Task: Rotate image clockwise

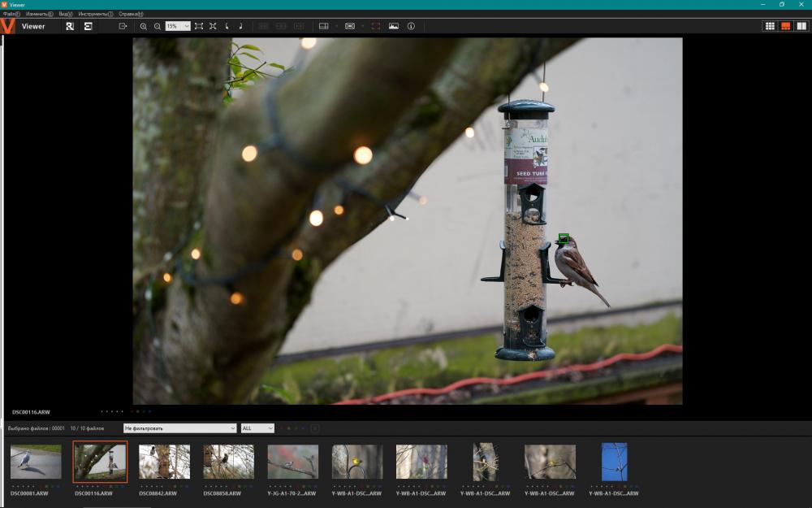Action: click(x=241, y=26)
